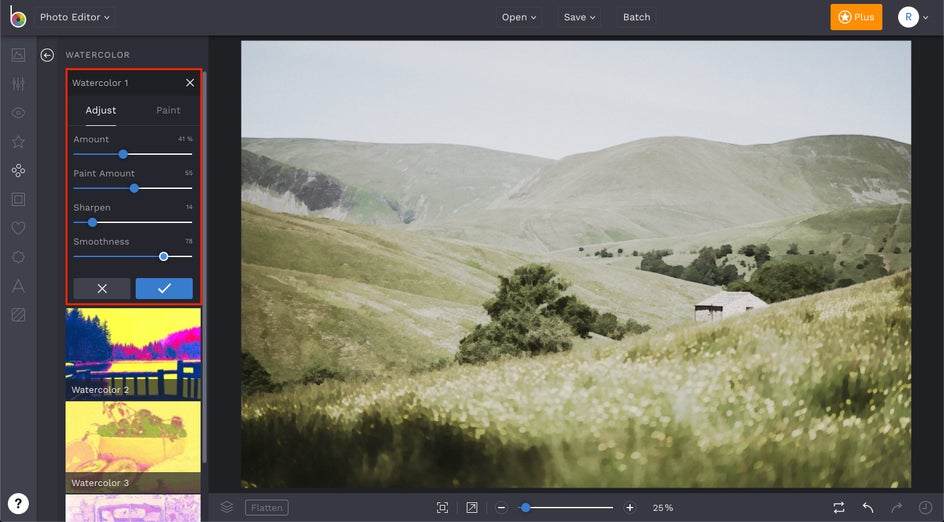Open the Photo Editor dropdown
The image size is (944, 522).
(75, 17)
